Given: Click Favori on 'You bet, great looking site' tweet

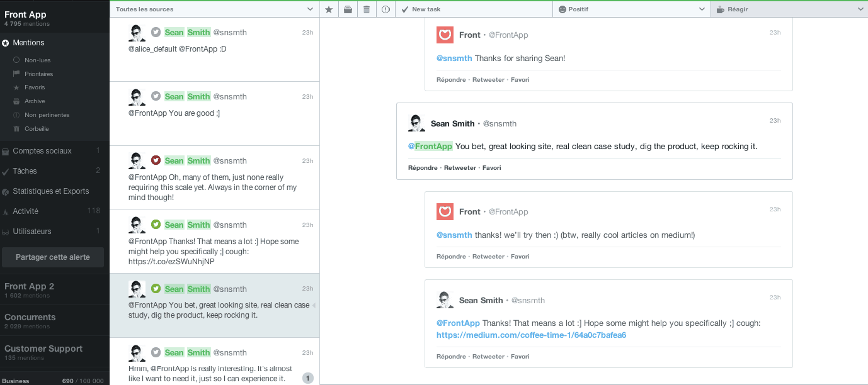Looking at the screenshot, I should point(492,168).
